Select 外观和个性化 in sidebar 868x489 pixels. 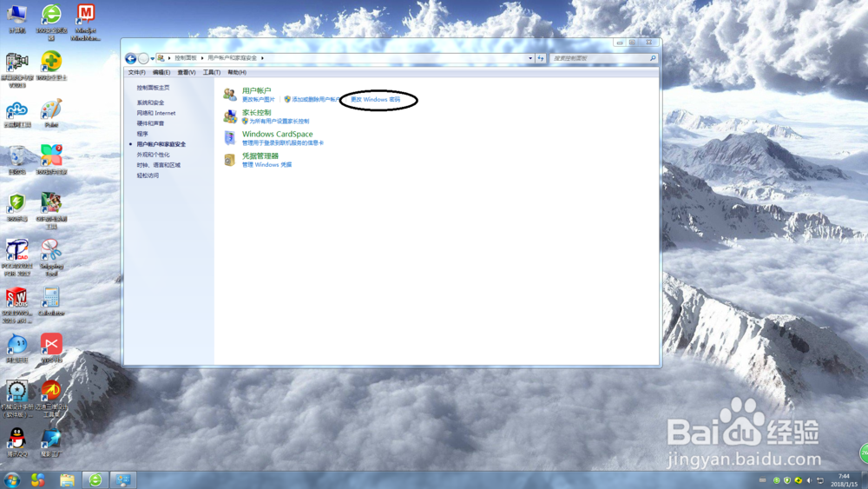(154, 155)
